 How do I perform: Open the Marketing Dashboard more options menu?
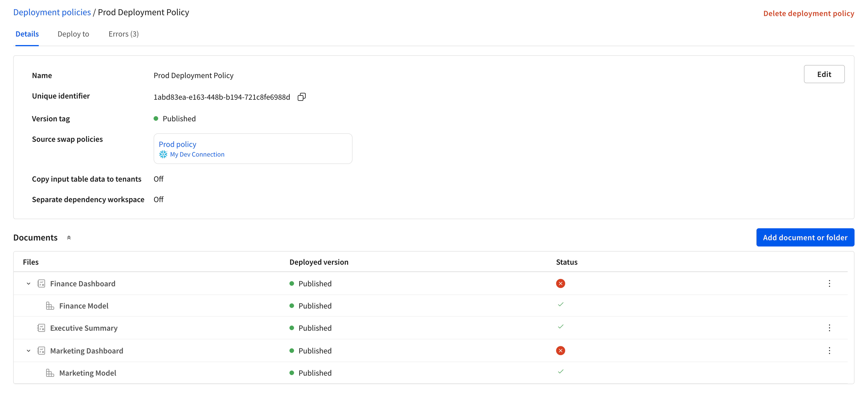pyautogui.click(x=829, y=351)
